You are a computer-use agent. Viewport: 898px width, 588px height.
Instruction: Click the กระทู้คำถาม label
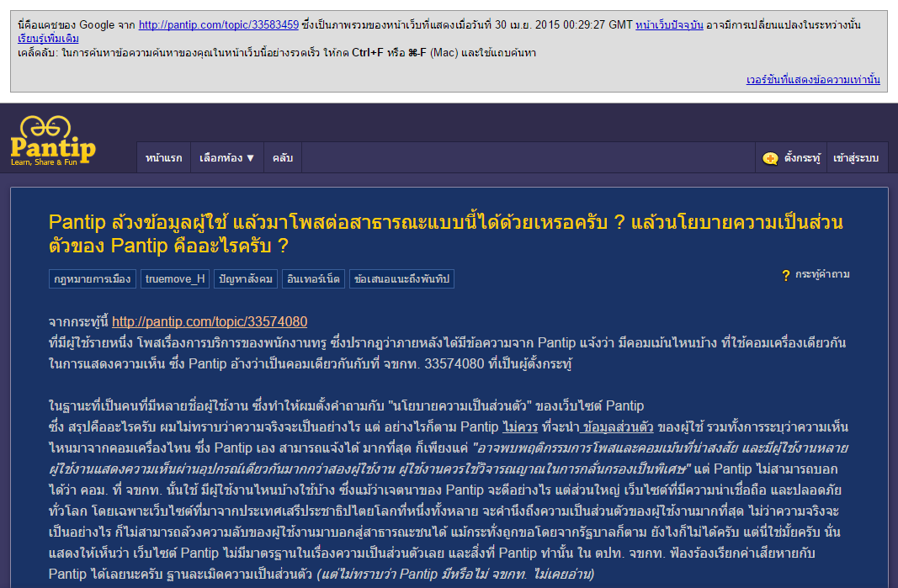tap(822, 274)
